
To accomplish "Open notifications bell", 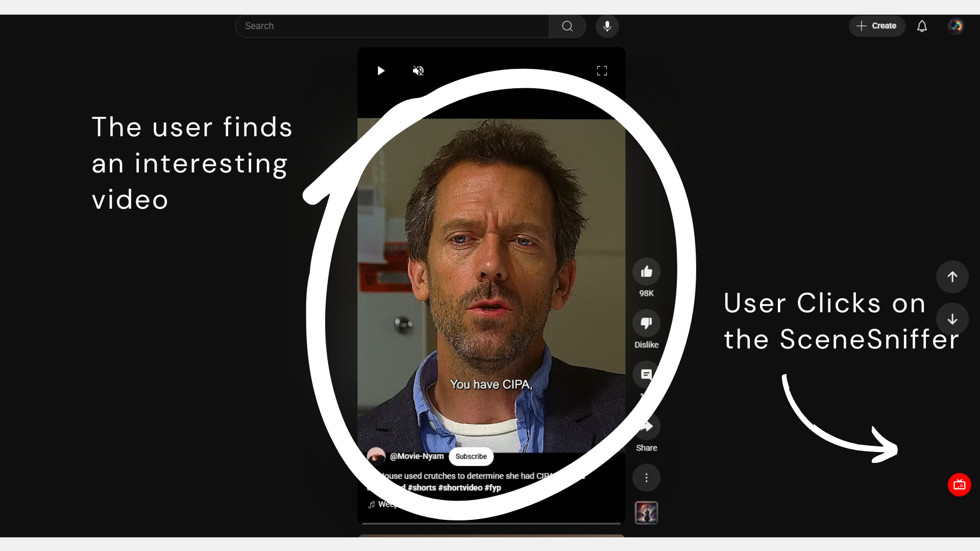I will coord(922,26).
